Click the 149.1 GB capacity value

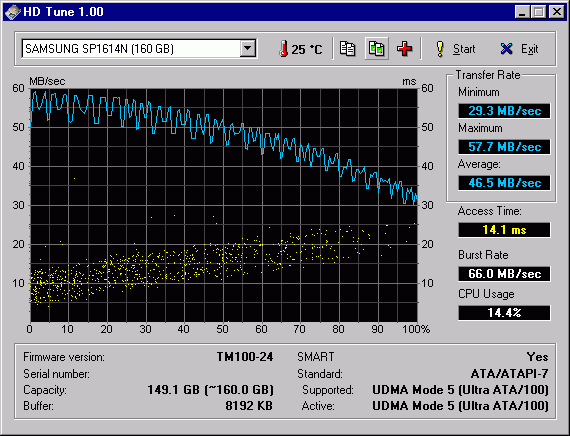click(210, 390)
